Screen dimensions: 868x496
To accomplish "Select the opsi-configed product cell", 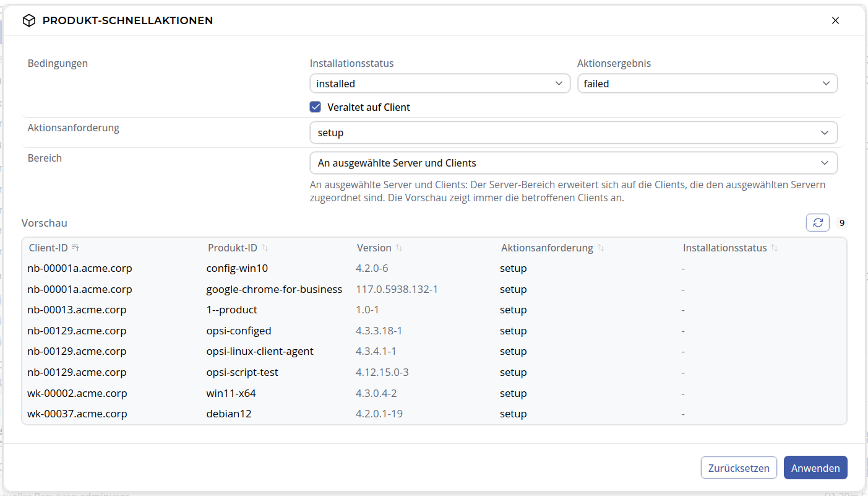I will (x=239, y=331).
